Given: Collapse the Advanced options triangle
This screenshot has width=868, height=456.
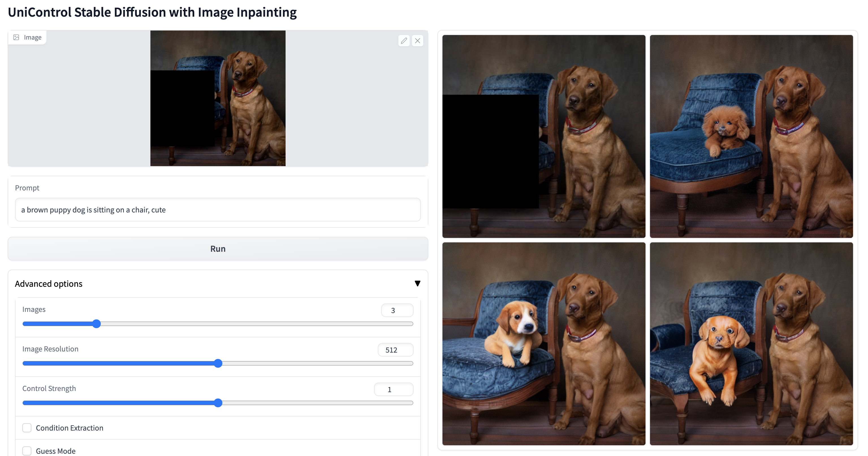Looking at the screenshot, I should point(417,284).
